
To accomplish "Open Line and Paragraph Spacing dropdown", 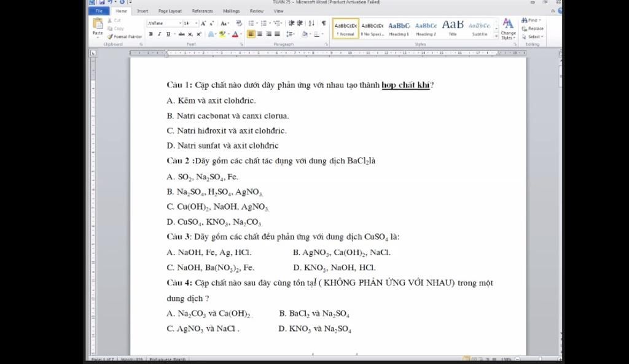I will pos(291,34).
